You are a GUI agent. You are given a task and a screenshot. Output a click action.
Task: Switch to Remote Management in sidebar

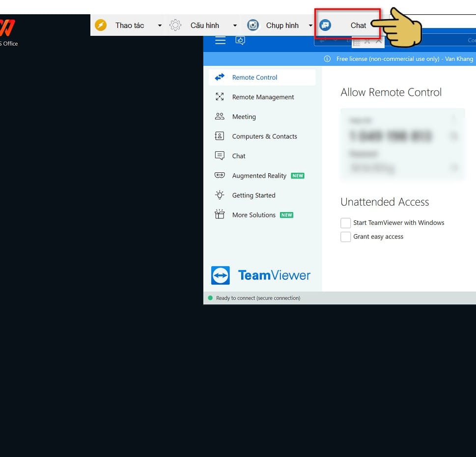262,97
